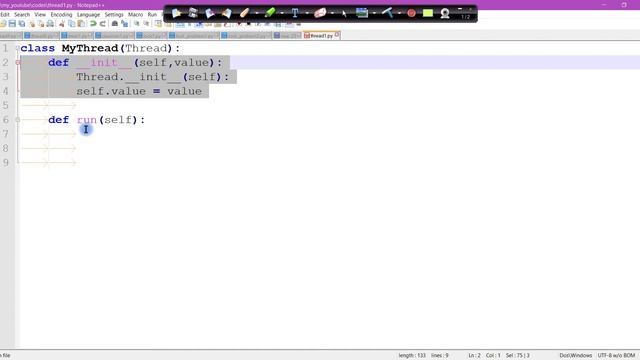Open the Run menu
The width and height of the screenshot is (640, 360).
click(x=152, y=14)
